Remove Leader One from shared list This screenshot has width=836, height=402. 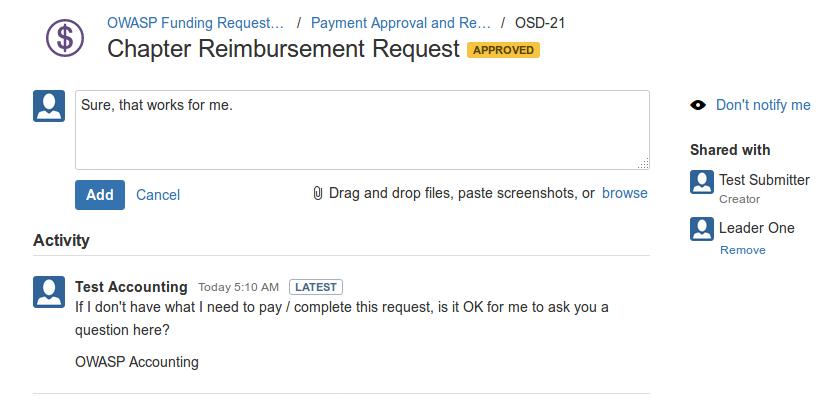(742, 250)
